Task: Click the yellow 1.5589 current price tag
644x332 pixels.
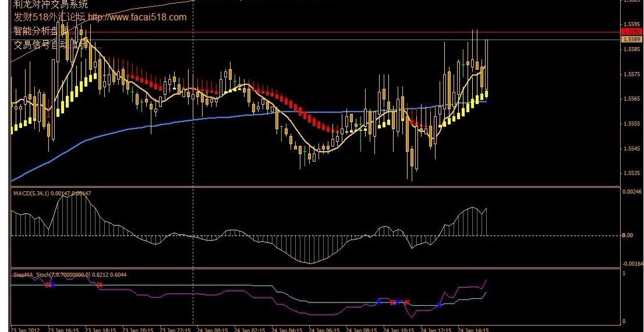Action: [631, 39]
